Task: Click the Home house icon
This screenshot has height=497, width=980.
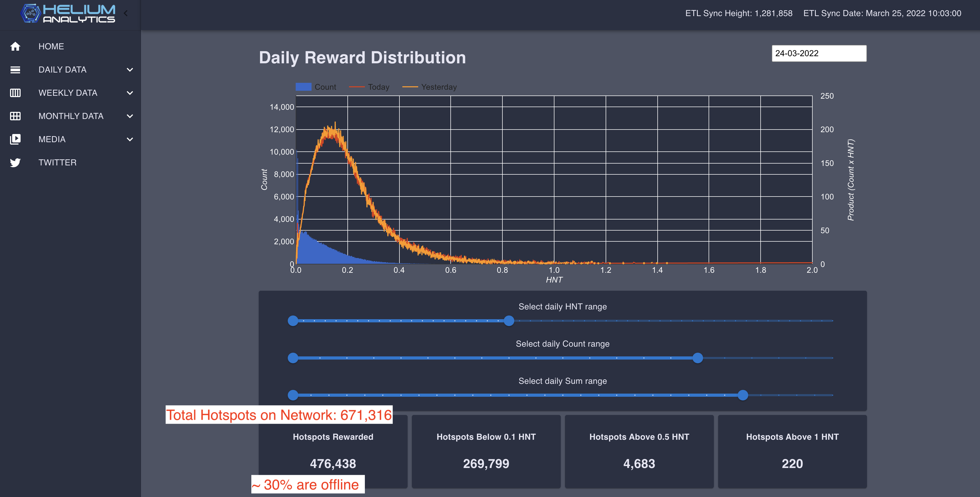Action: pos(15,46)
